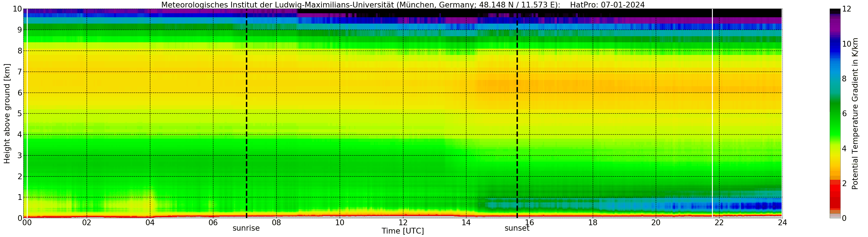
Task: Click the red section of the colorbar
Action: pos(835,195)
